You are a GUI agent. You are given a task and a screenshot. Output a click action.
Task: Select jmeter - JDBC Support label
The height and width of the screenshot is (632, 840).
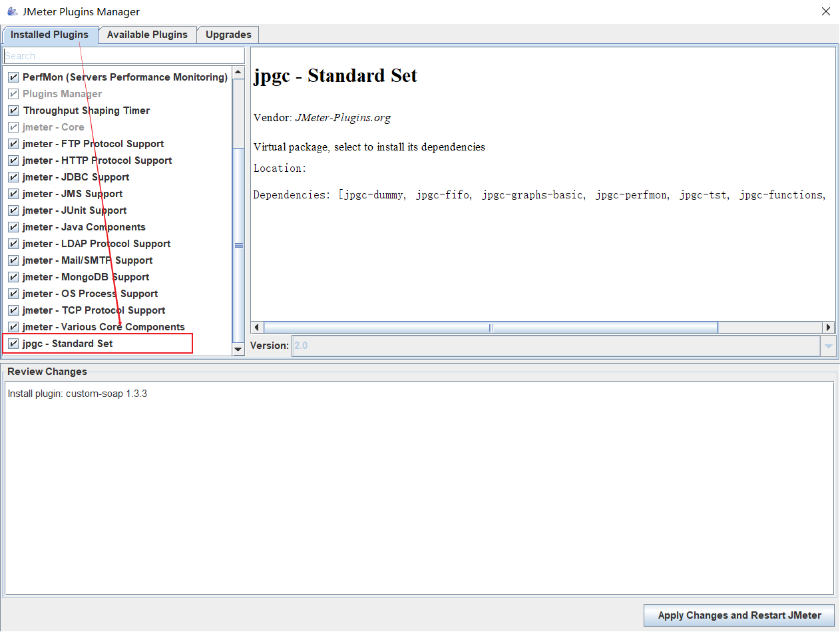[76, 177]
